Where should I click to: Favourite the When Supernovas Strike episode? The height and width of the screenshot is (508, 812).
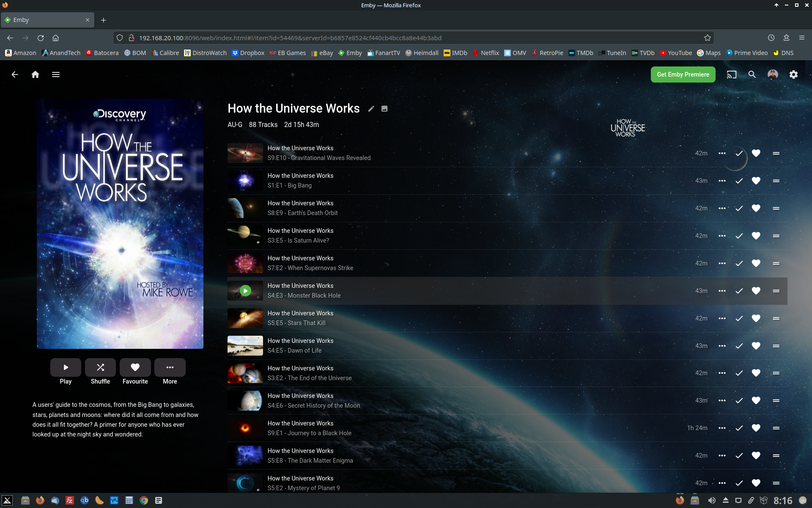tap(756, 263)
